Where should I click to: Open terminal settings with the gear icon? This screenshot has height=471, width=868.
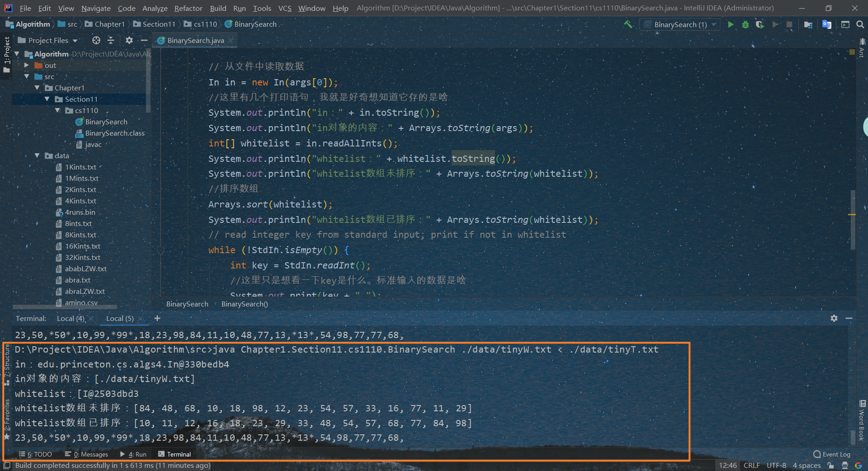click(834, 318)
